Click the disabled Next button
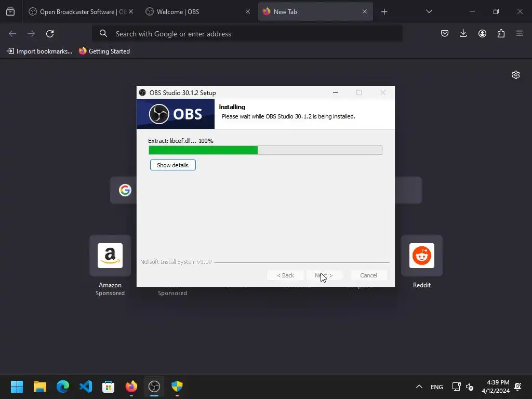Viewport: 532px width, 399px height. point(324,275)
